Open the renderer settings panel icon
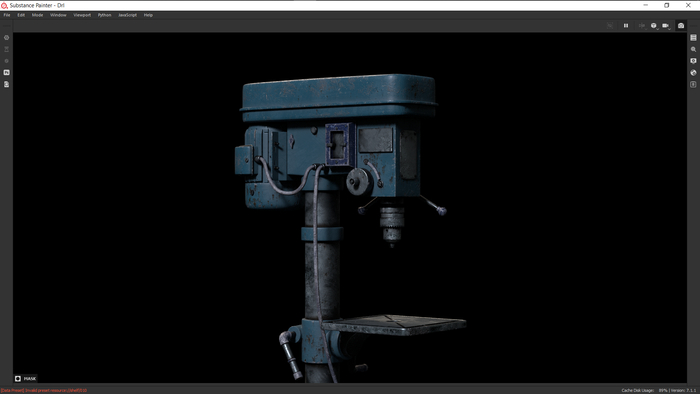This screenshot has width=700, height=394. [693, 38]
